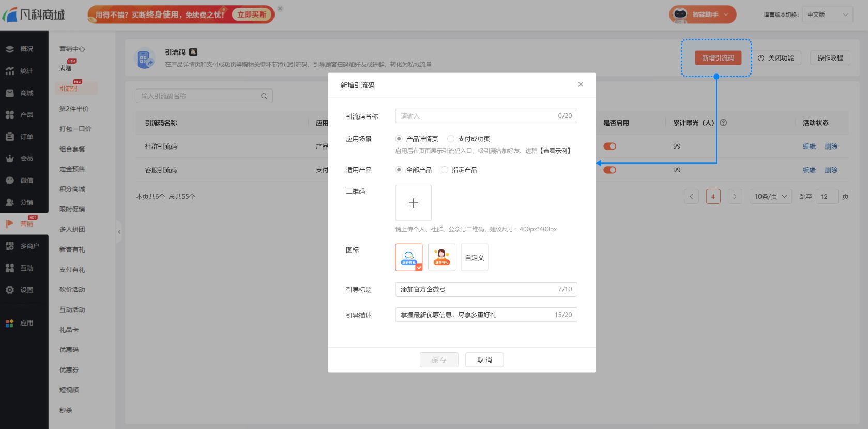Screen dimensions: 868x429
Task: Select 支付成功页 radio button
Action: pyautogui.click(x=451, y=139)
